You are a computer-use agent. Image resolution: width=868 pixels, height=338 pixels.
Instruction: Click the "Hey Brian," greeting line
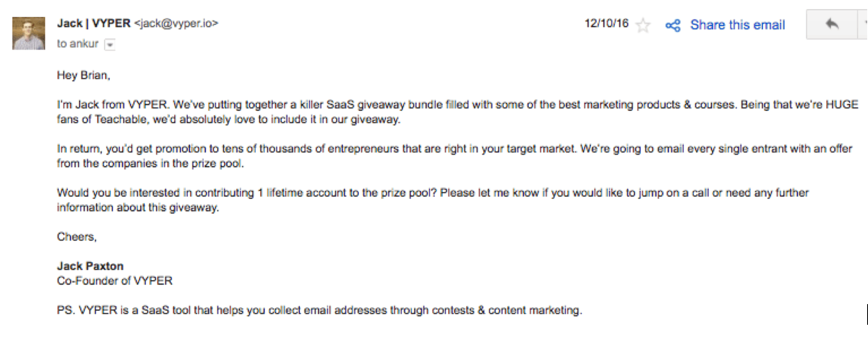pyautogui.click(x=83, y=75)
